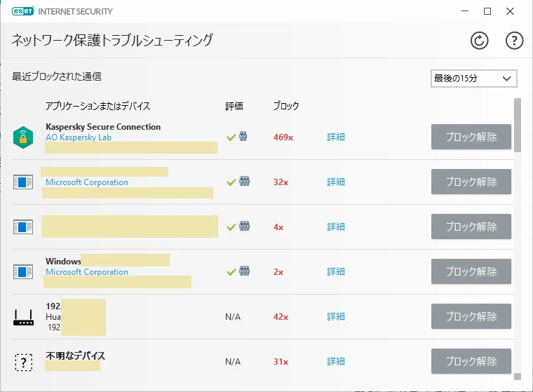The image size is (533, 392).
Task: Open 詳細 for the 31x unknown device row
Action: [336, 361]
